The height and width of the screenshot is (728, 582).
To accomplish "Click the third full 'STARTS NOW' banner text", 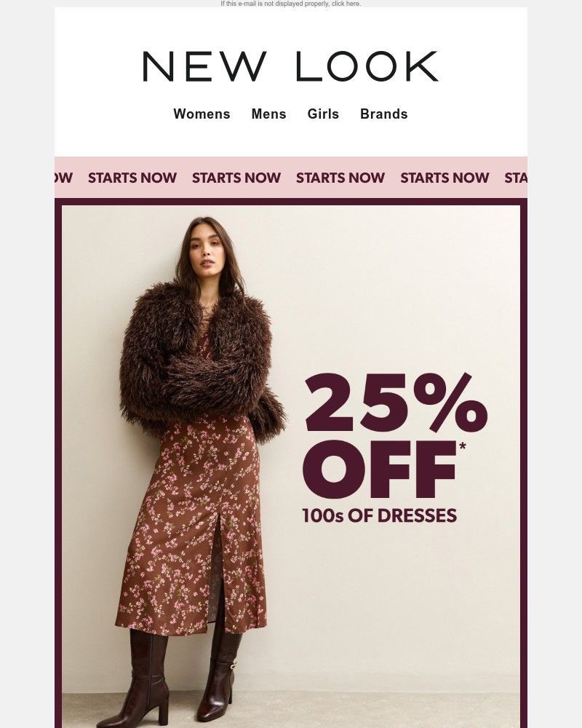I will pyautogui.click(x=340, y=178).
